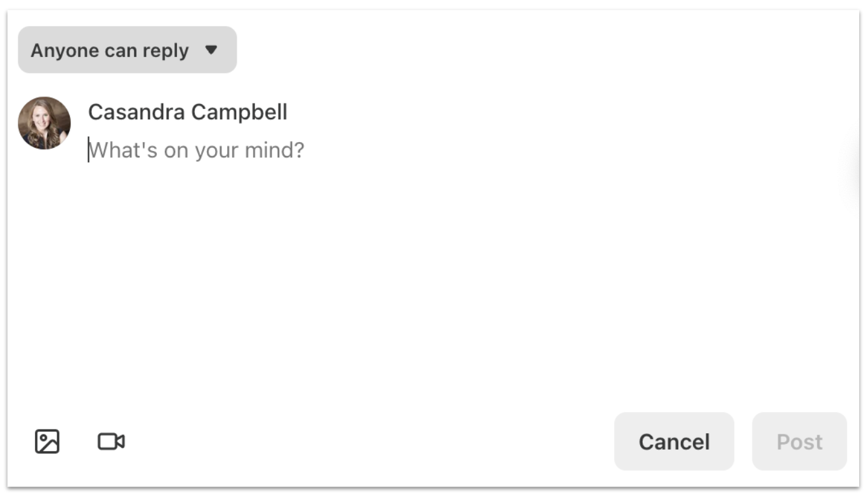The width and height of the screenshot is (868, 496).
Task: Discard the draft with Cancel
Action: point(674,441)
